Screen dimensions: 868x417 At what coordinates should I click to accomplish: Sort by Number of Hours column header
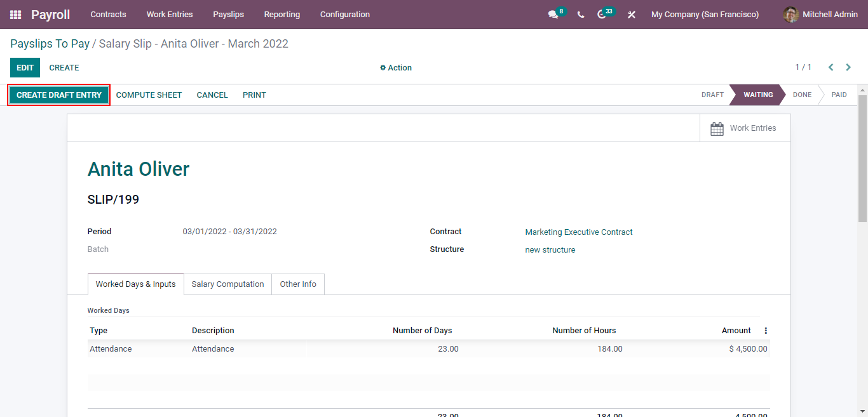(584, 331)
